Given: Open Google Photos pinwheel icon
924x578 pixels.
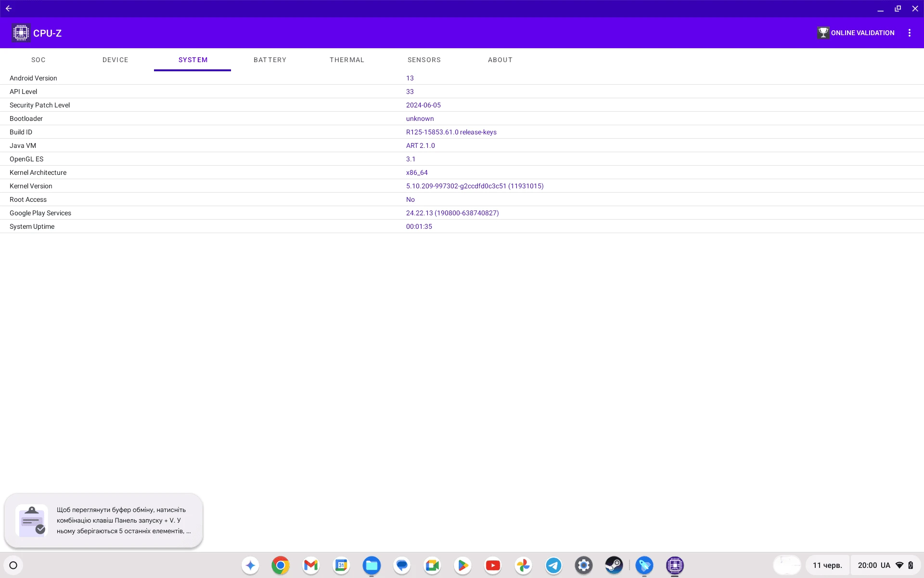Looking at the screenshot, I should 523,565.
